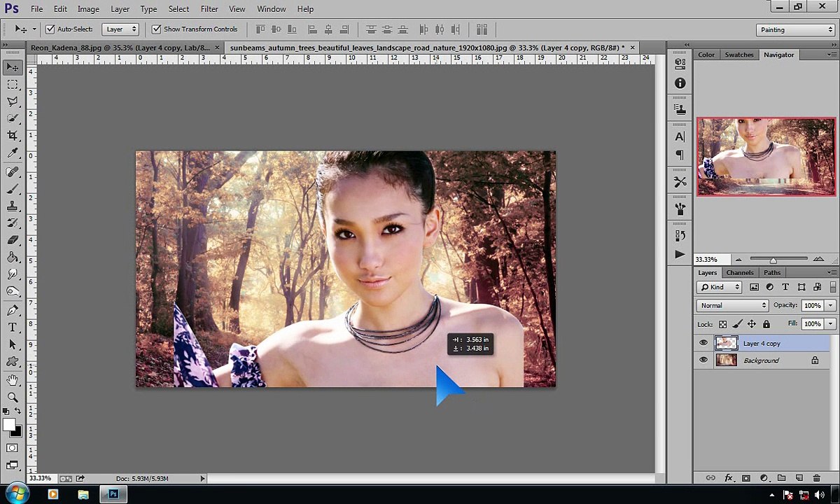Open the Image menu
This screenshot has width=840, height=504.
click(x=88, y=9)
